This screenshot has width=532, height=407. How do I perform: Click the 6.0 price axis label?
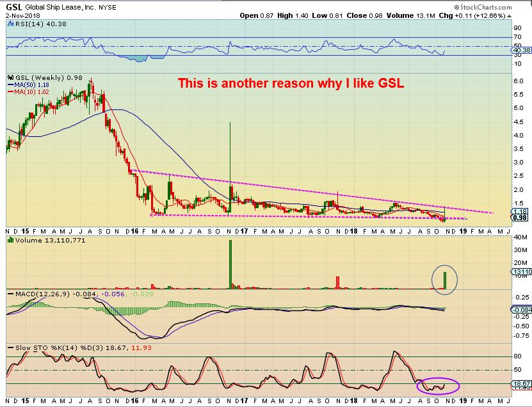519,81
